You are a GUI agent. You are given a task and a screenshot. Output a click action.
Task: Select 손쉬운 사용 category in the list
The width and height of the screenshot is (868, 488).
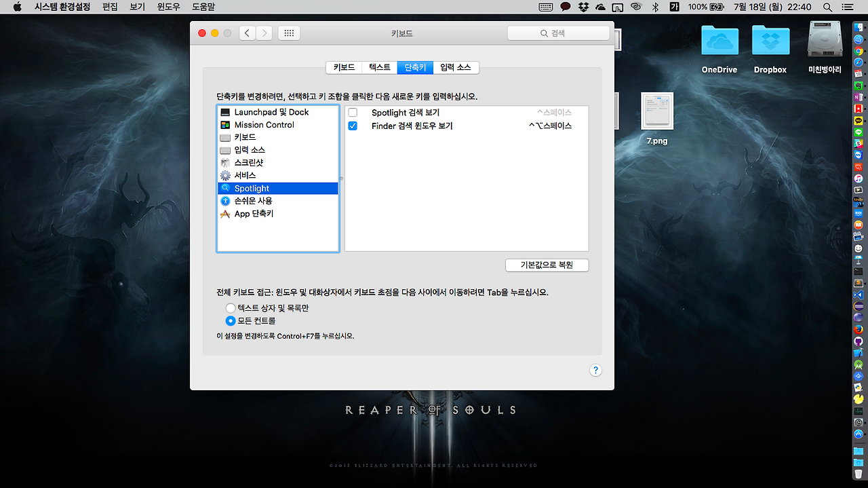[x=278, y=201]
